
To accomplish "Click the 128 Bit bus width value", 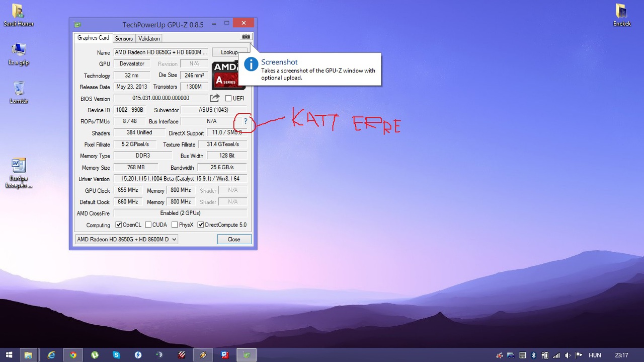I will pos(227,156).
